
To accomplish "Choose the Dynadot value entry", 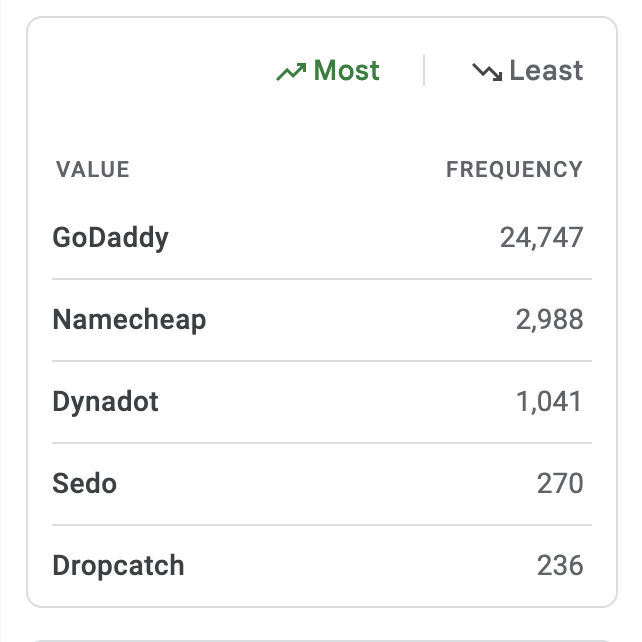I will coord(105,402).
